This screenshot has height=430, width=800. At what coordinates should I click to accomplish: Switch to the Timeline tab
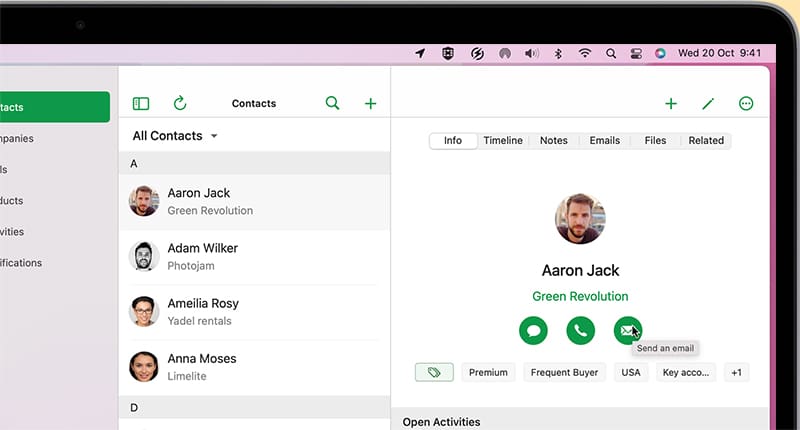[x=503, y=141]
